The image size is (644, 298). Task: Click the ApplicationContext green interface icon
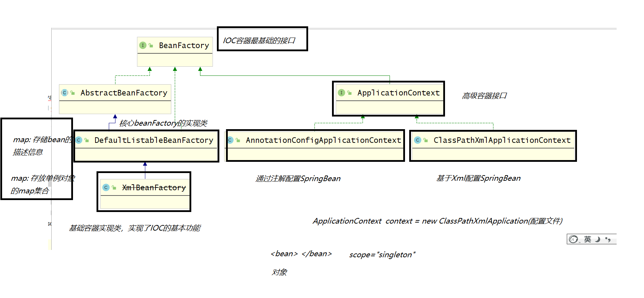click(341, 93)
